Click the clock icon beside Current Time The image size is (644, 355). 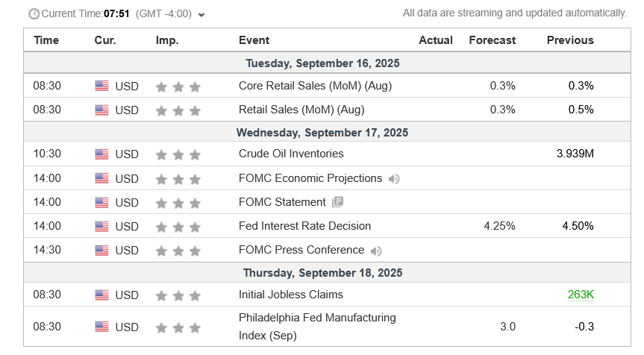[x=34, y=14]
